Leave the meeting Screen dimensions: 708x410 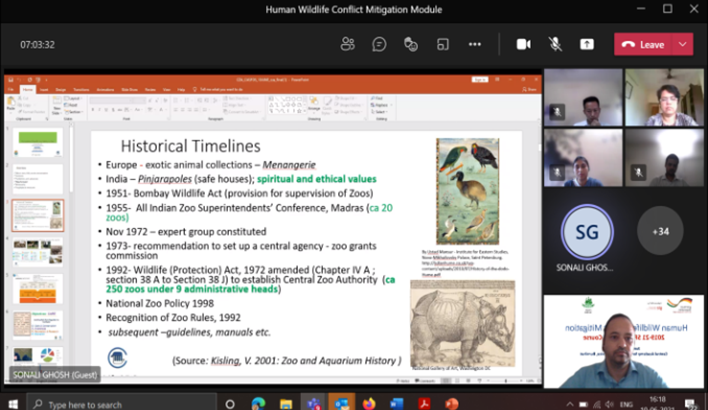tap(643, 44)
